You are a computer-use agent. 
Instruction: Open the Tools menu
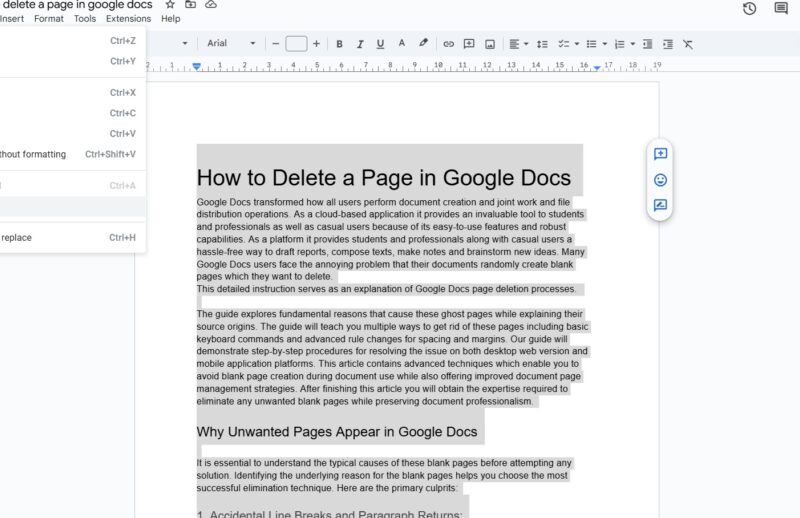click(85, 19)
